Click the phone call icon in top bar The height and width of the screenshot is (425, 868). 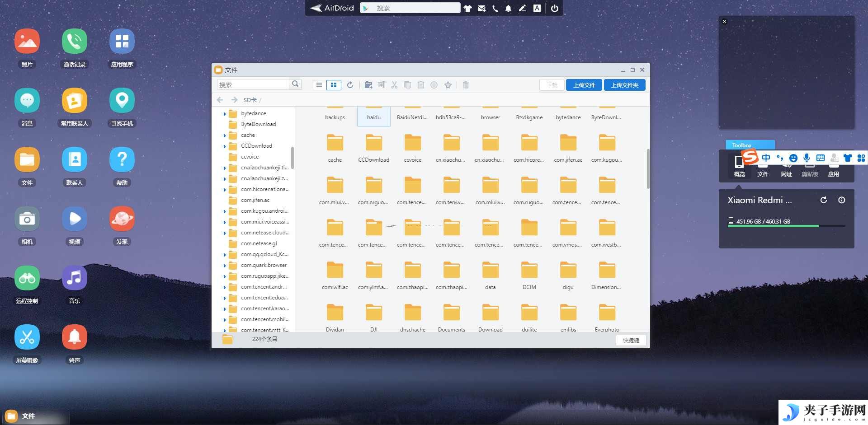coord(495,8)
